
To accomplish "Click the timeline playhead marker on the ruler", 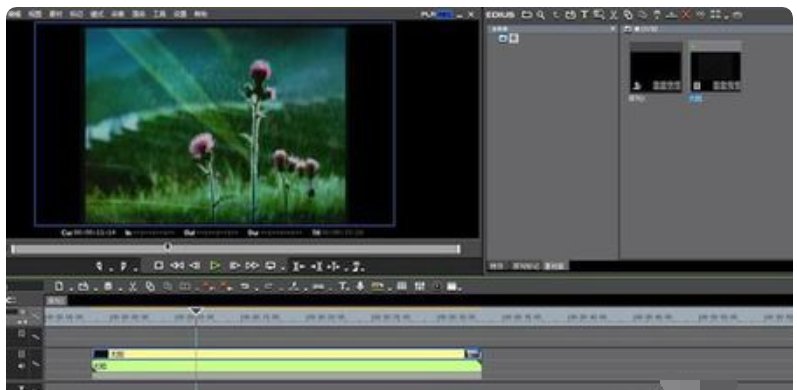I will click(x=196, y=311).
